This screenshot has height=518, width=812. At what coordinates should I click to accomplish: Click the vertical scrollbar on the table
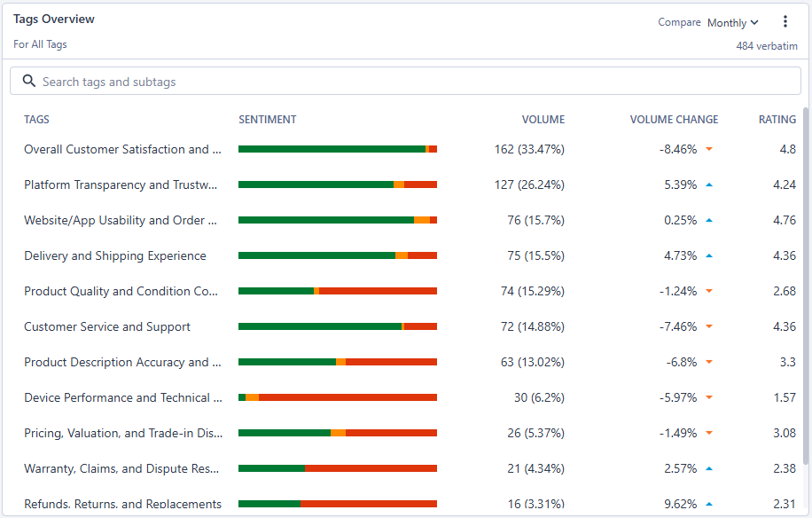pyautogui.click(x=806, y=284)
